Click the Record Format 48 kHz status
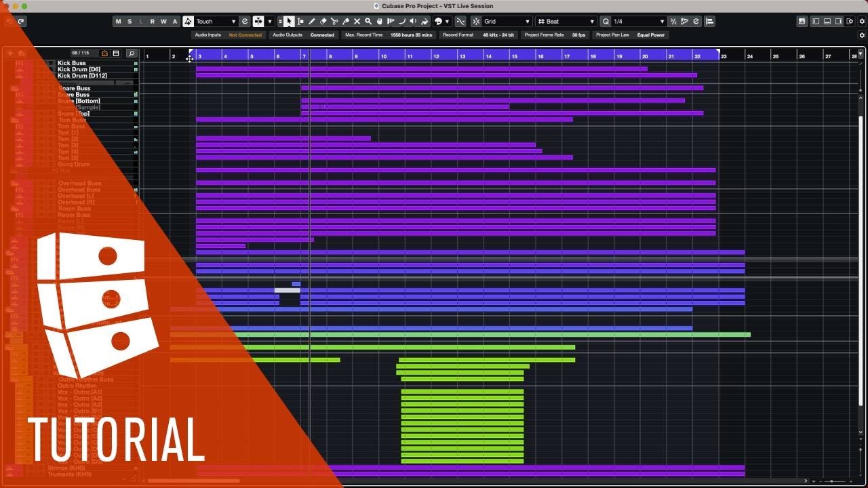868x488 pixels. [x=478, y=35]
